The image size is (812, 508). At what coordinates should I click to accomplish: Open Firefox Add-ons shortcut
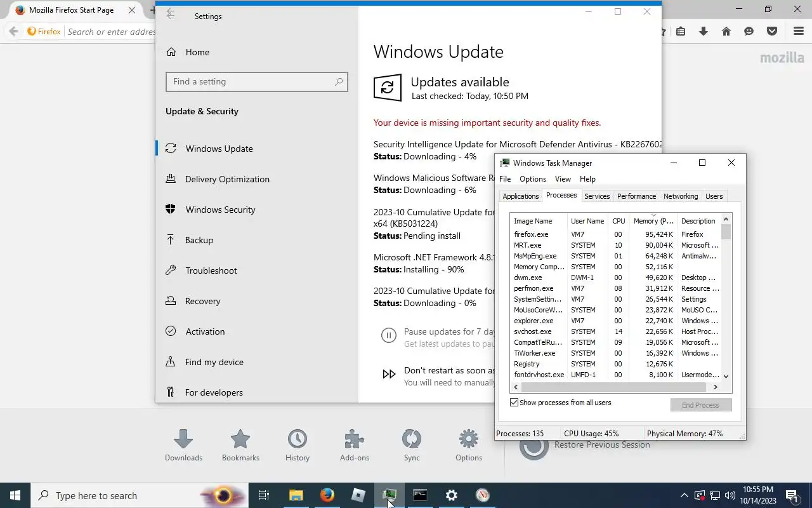(354, 445)
